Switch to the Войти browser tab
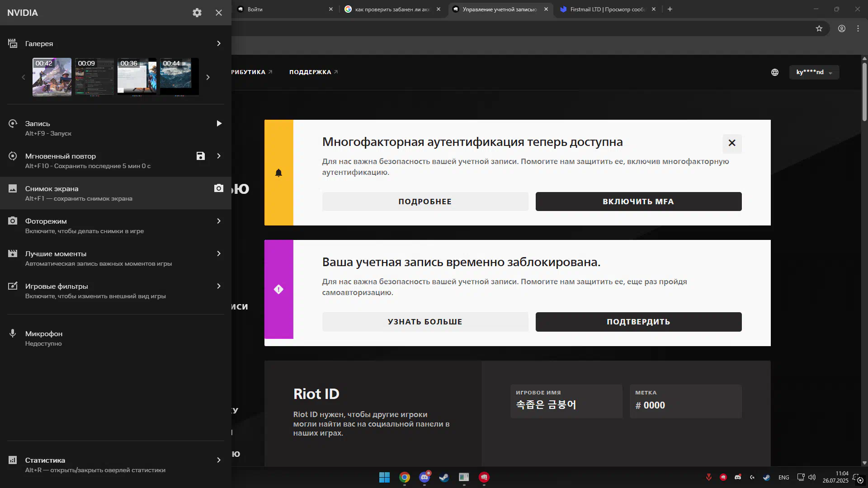 [x=285, y=9]
